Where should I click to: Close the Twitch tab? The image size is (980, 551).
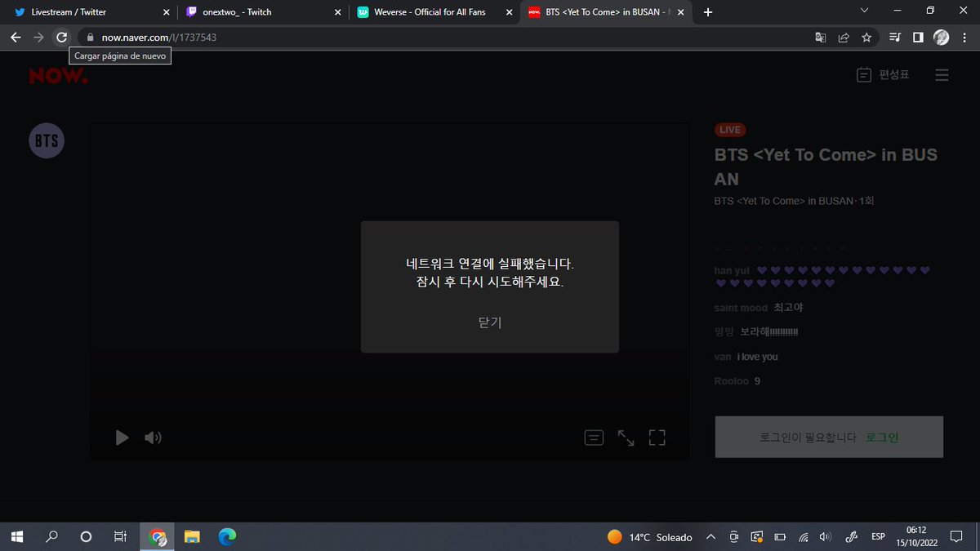(x=337, y=12)
